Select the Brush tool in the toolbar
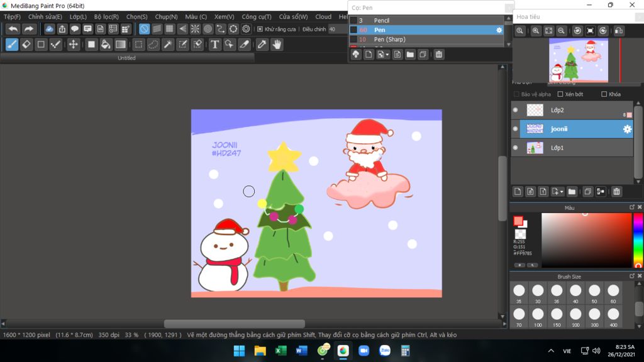Viewport: 644px width, 362px height. (12, 45)
